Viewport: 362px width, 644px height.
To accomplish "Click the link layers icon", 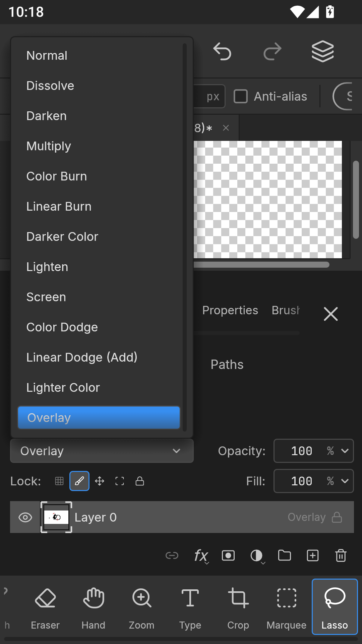I will (x=172, y=556).
